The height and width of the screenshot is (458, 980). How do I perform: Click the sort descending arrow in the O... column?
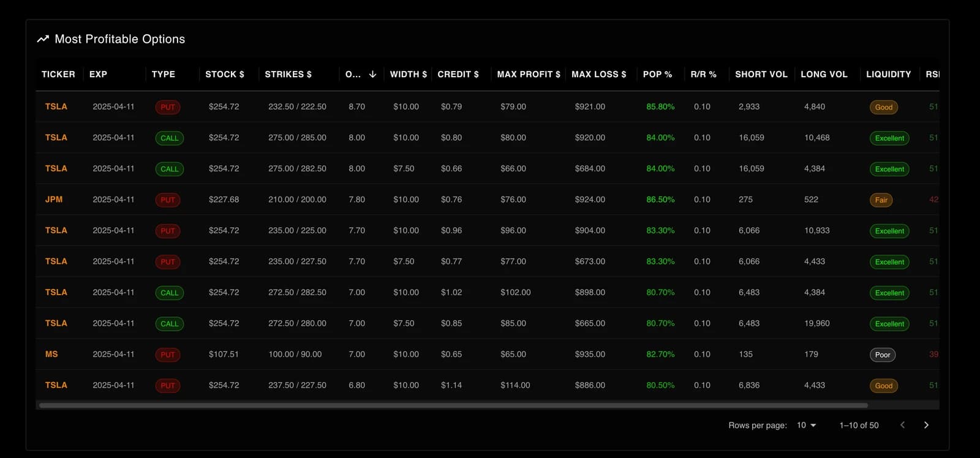[x=372, y=74]
